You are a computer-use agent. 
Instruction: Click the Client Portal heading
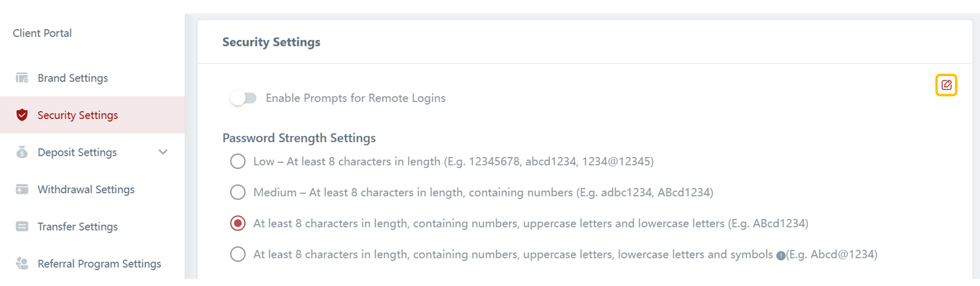[x=42, y=33]
